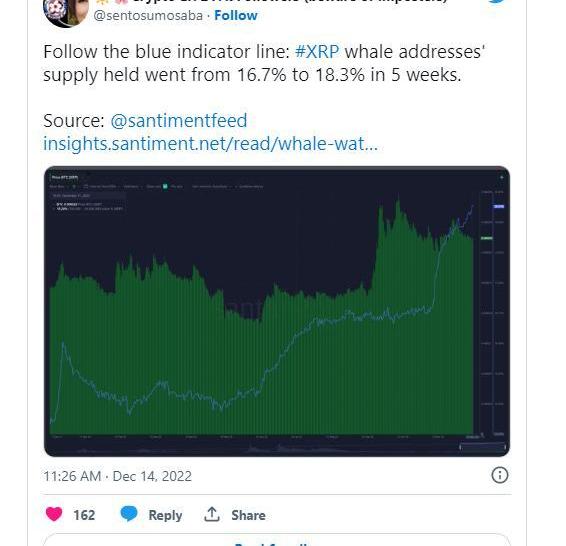The image size is (566, 546).
Task: Open the XRP whale chart image
Action: point(277,311)
